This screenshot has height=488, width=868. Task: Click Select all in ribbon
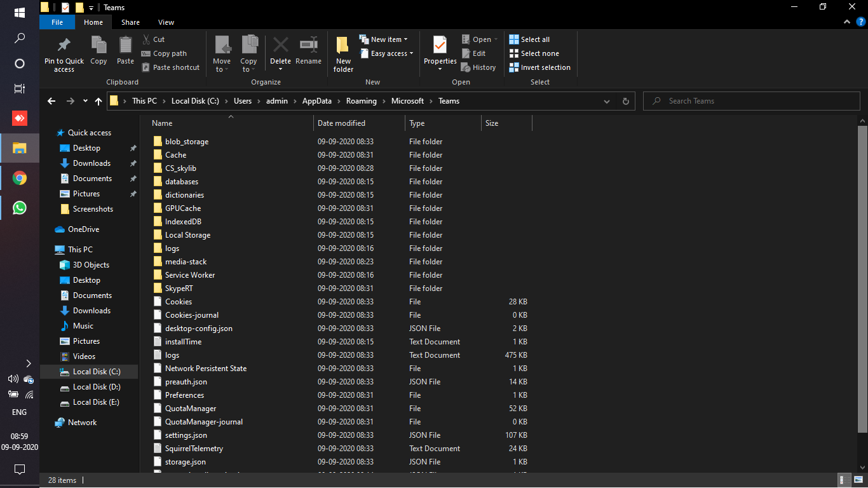click(529, 39)
